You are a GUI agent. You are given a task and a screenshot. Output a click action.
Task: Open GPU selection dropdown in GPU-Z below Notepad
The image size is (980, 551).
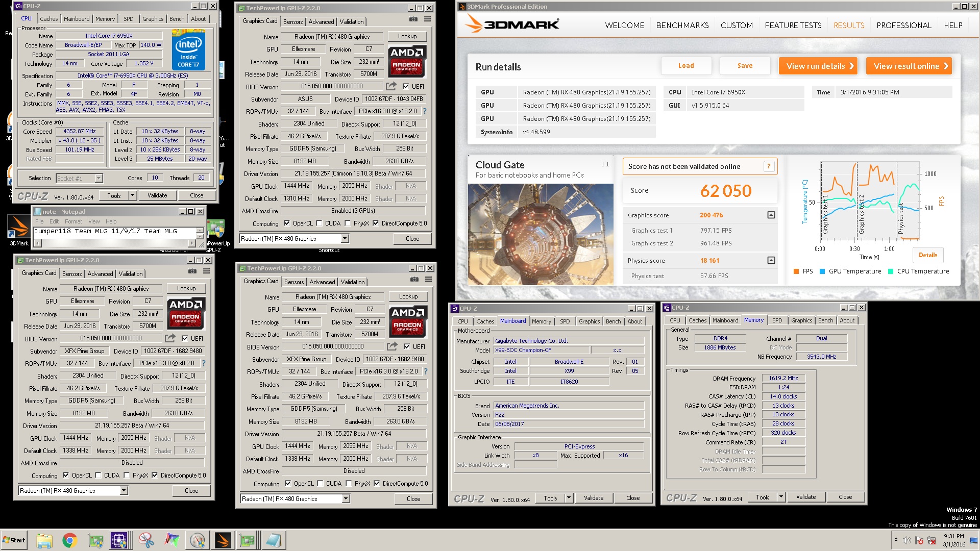coord(124,491)
